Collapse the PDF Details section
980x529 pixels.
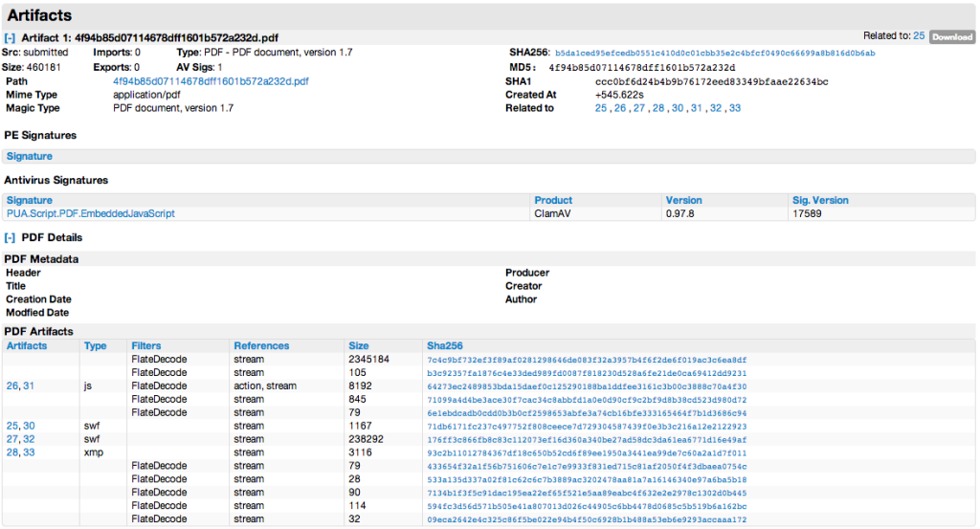[x=10, y=237]
